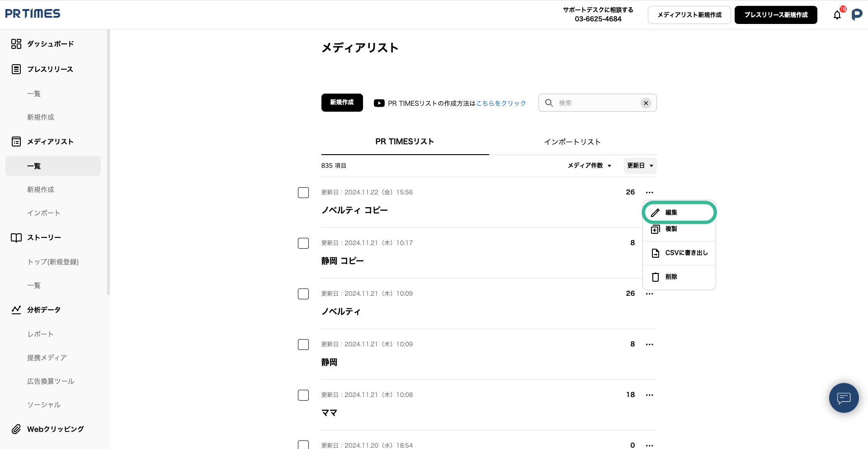The height and width of the screenshot is (449, 868).
Task: Switch to the インポートリスト tab
Action: 572,142
